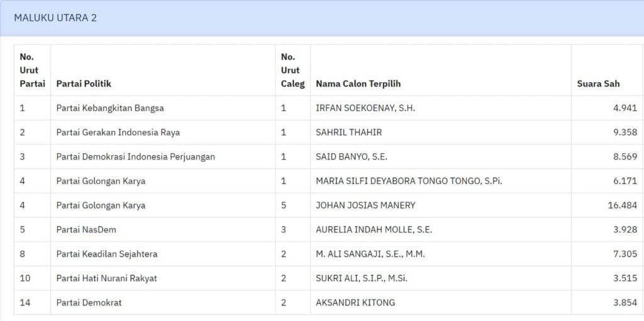Select Partai Demokrasi Indonesia Perjuangan cell
This screenshot has height=321, width=644.
click(x=135, y=157)
